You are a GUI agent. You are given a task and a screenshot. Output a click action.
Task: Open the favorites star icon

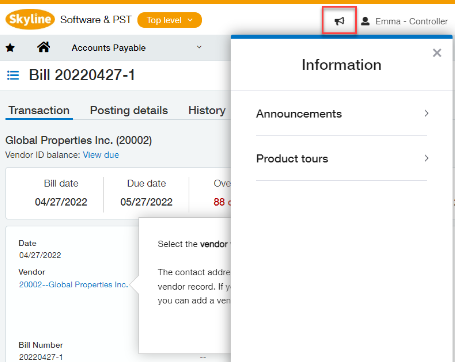pyautogui.click(x=10, y=48)
